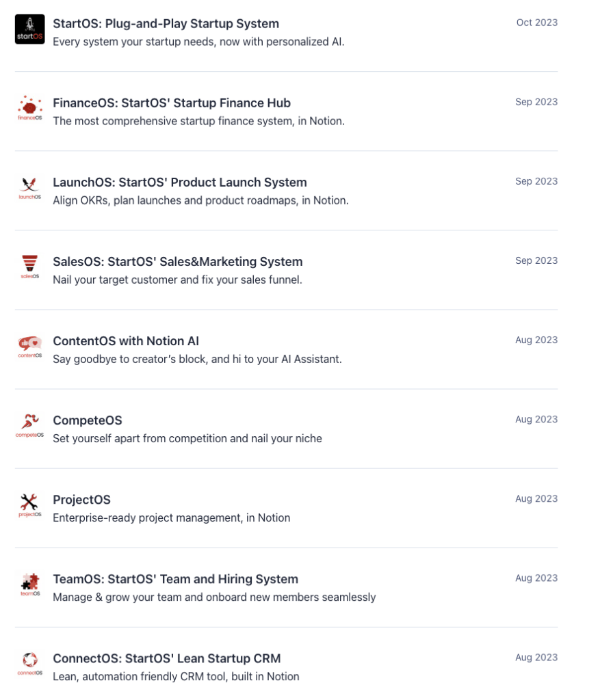Click the ContentOS speech bubble icon

29,346
